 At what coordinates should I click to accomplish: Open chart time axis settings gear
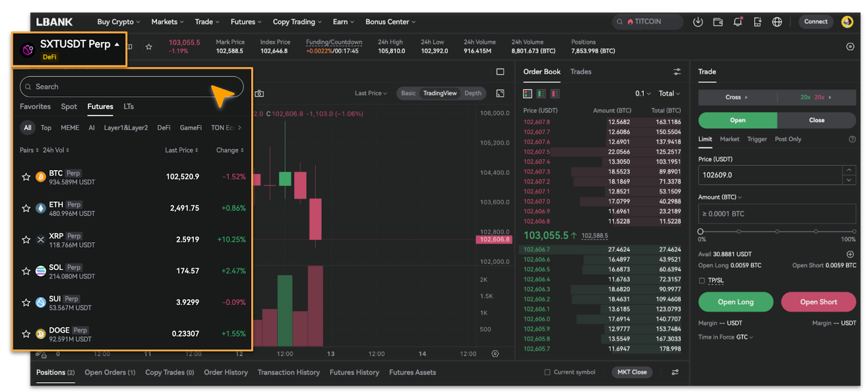(x=495, y=353)
